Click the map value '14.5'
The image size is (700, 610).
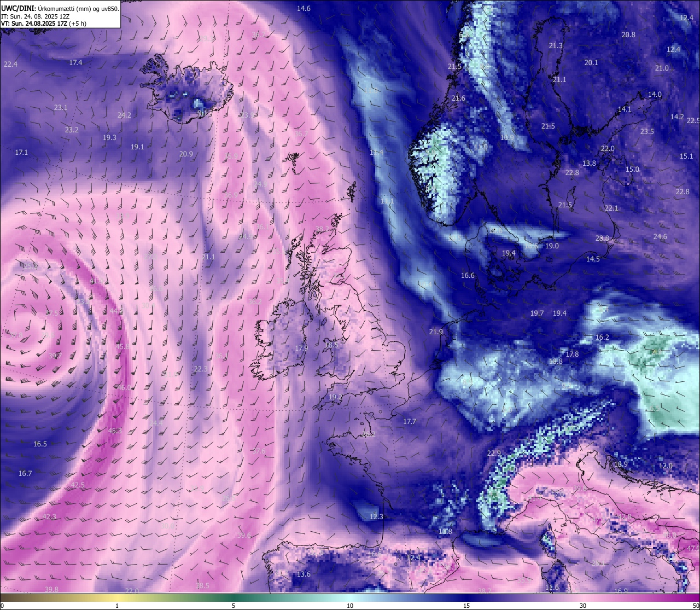coord(593,259)
